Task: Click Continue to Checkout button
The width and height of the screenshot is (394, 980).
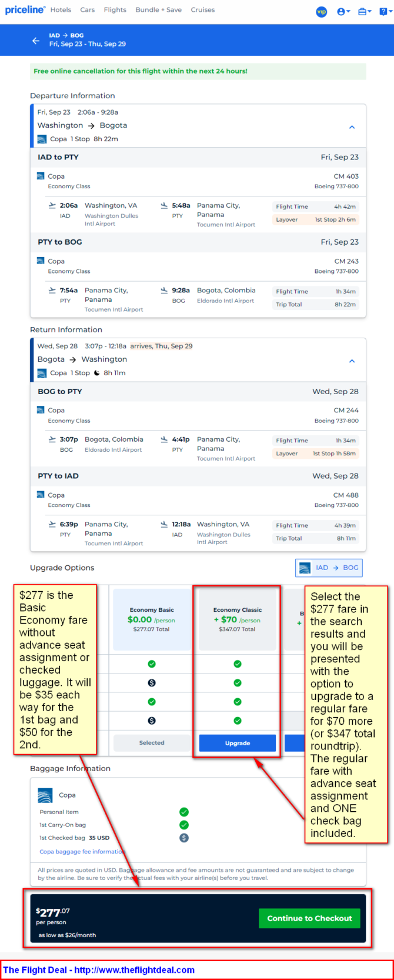Action: tap(309, 918)
